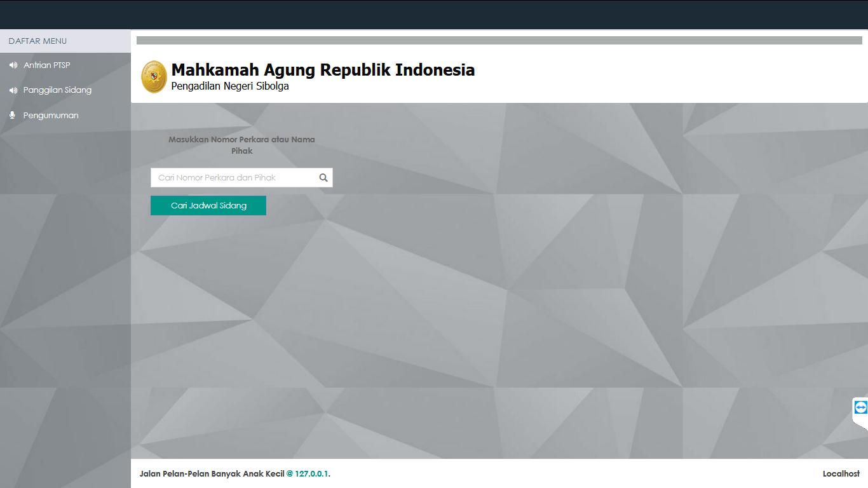
Task: Select the Panggilan Sidang menu entry
Action: (57, 90)
